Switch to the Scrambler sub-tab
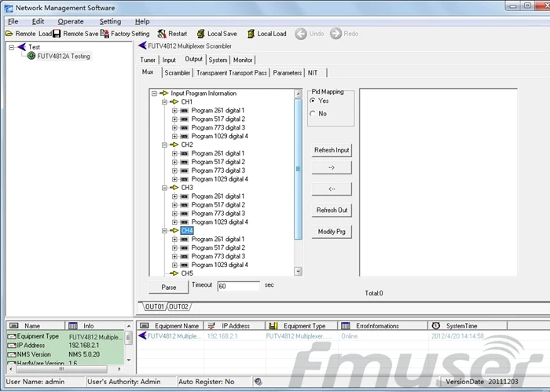550x392 pixels. 177,73
